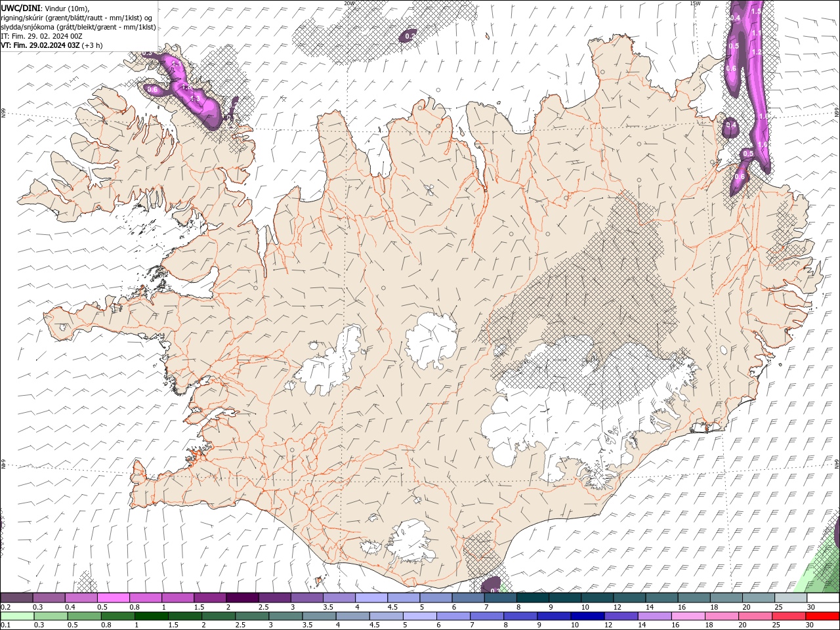840x630 pixels.
Task: Click the '0.1' label under the lower scale
Action: click(x=5, y=625)
